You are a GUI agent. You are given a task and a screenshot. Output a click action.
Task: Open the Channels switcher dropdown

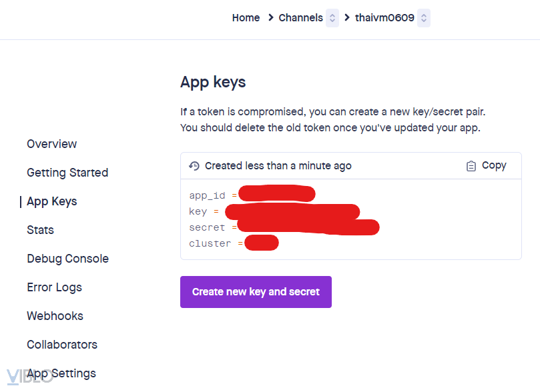(x=332, y=18)
